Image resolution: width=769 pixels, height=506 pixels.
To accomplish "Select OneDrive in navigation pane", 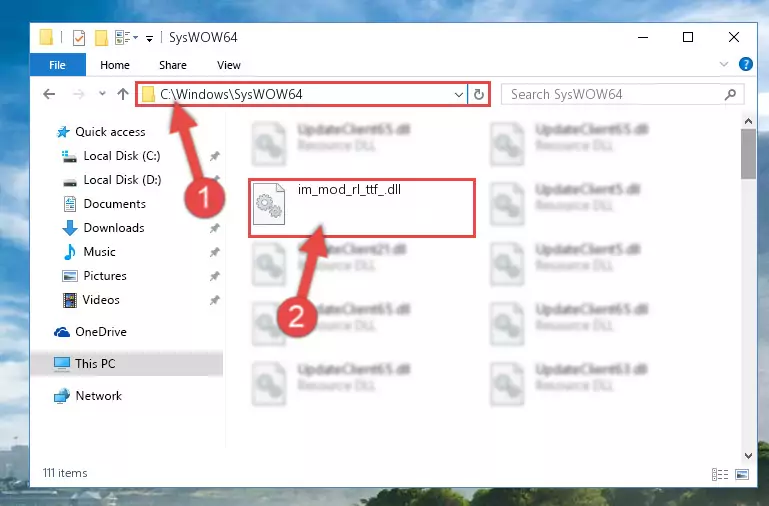I will (101, 332).
